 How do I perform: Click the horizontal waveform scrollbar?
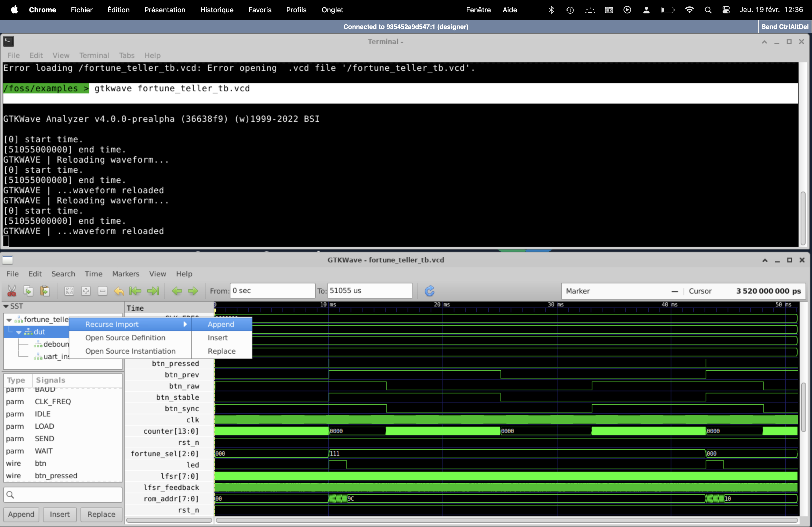(x=506, y=520)
